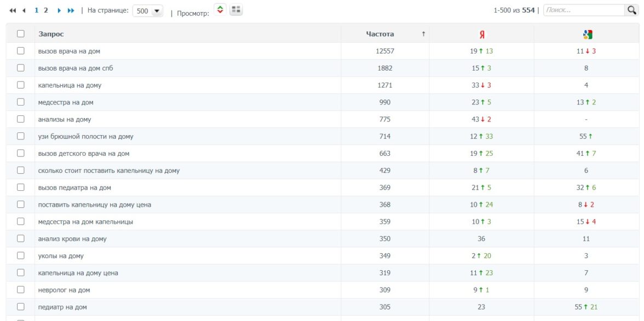Check the row "анализ крови на дому"
The image size is (644, 321).
click(x=21, y=238)
